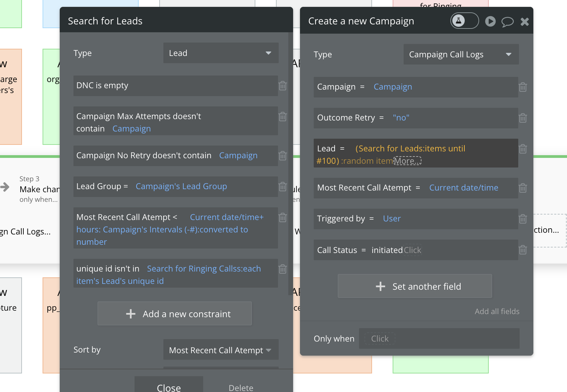567x392 pixels.
Task: Click Set another field button
Action: (415, 286)
